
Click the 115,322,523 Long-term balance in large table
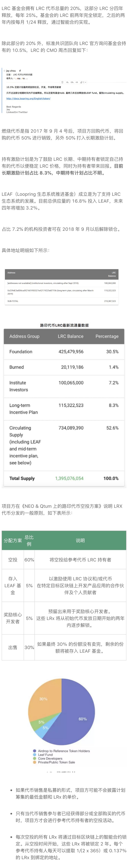(x=71, y=405)
